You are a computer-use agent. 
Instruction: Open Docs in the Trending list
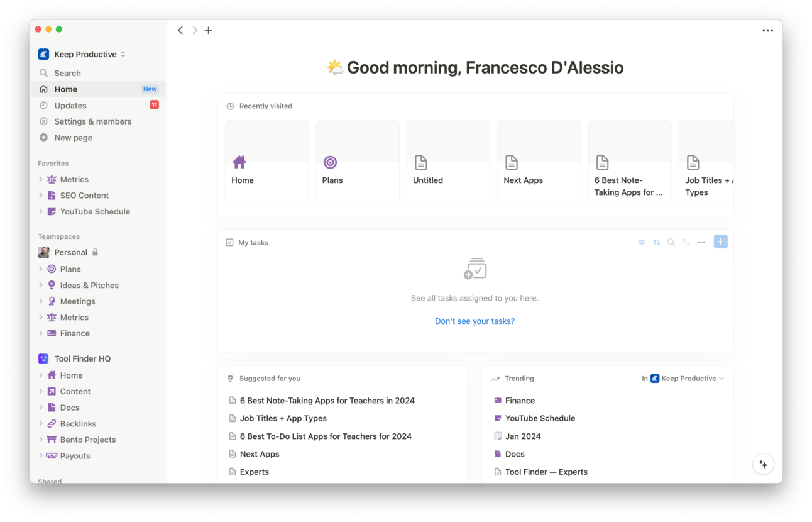coord(515,454)
